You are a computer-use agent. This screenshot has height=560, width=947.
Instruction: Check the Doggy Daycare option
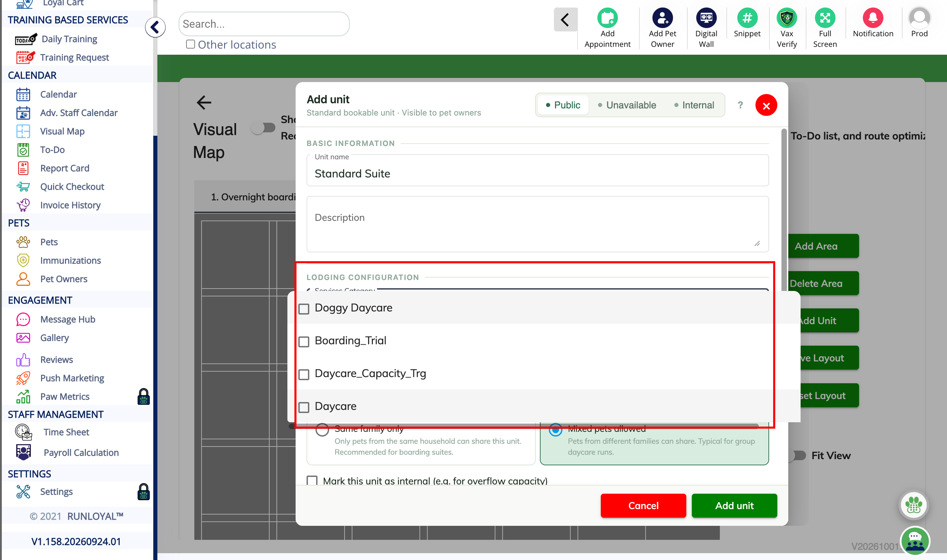click(x=304, y=309)
